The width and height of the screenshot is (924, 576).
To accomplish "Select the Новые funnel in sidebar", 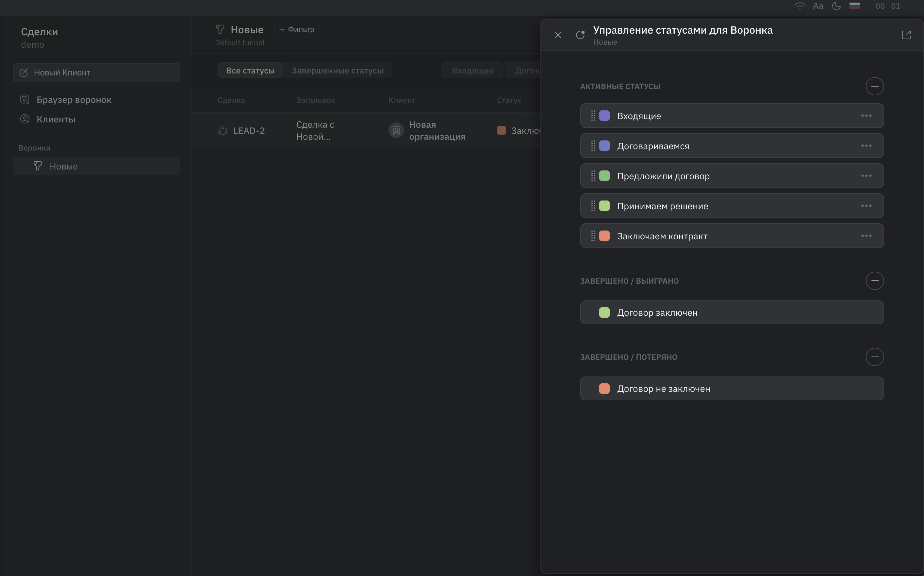I will click(96, 166).
